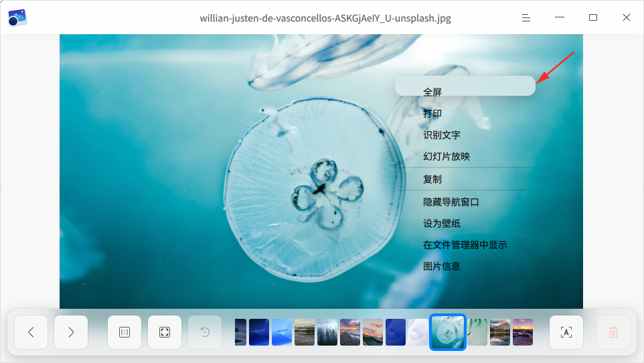Open the main hamburger menu
This screenshot has height=363, width=644.
(x=526, y=17)
